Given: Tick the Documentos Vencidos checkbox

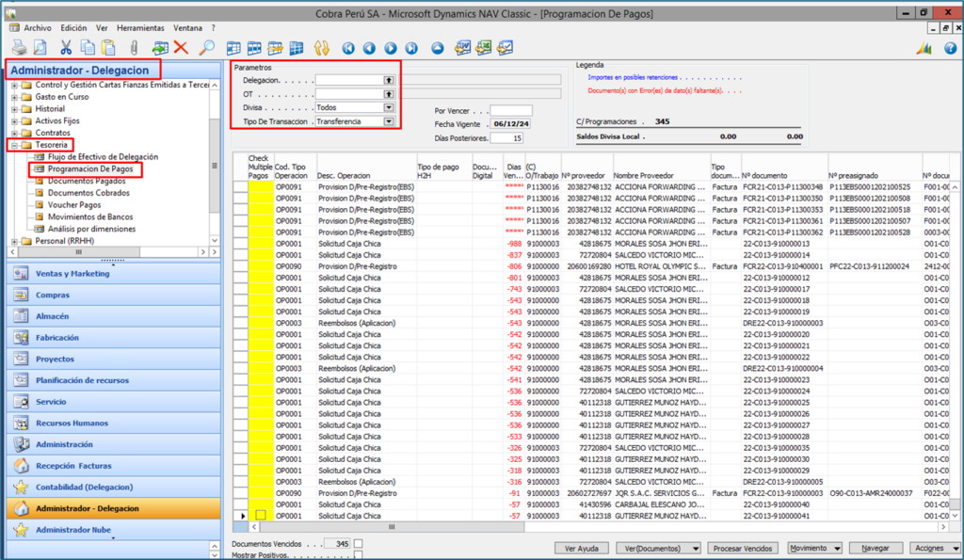Looking at the screenshot, I should (x=358, y=543).
